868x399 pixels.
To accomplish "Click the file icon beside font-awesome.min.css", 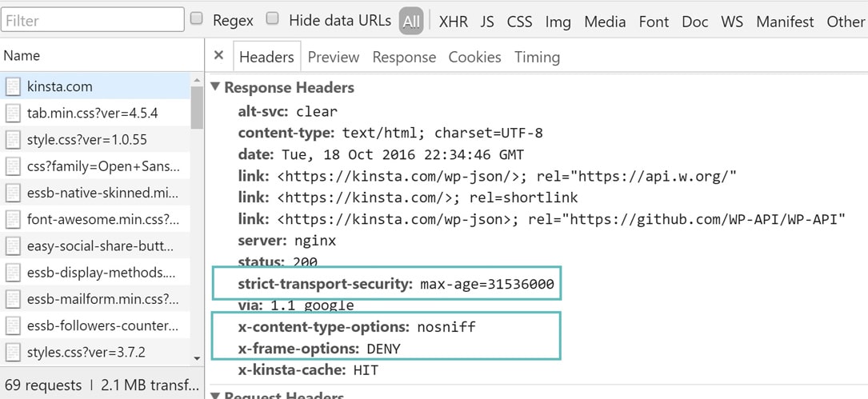I will click(13, 219).
